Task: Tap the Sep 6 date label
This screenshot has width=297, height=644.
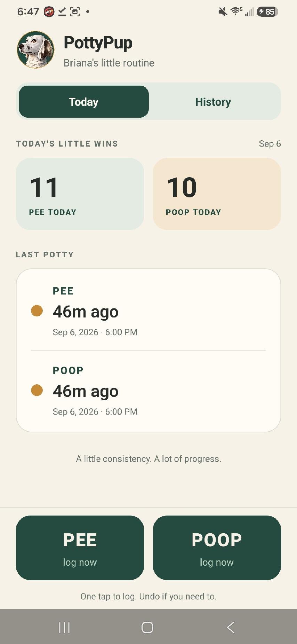Action: coord(270,144)
